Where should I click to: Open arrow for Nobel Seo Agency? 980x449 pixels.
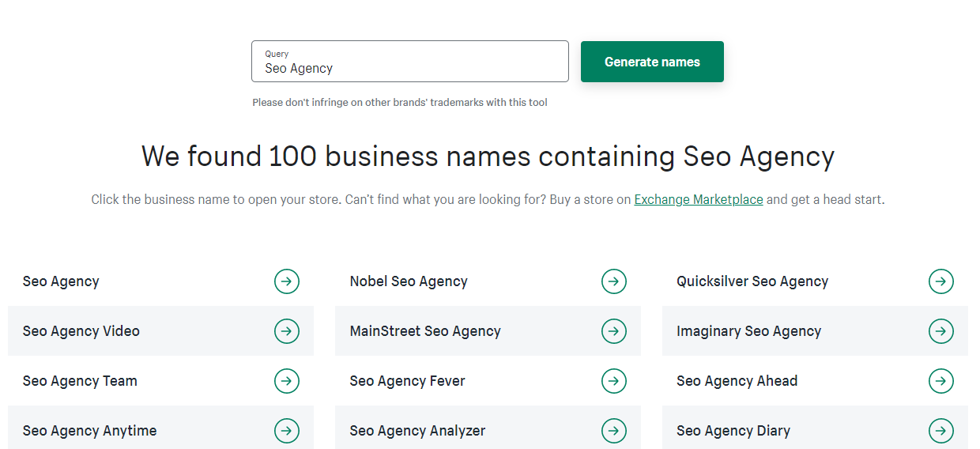[614, 281]
